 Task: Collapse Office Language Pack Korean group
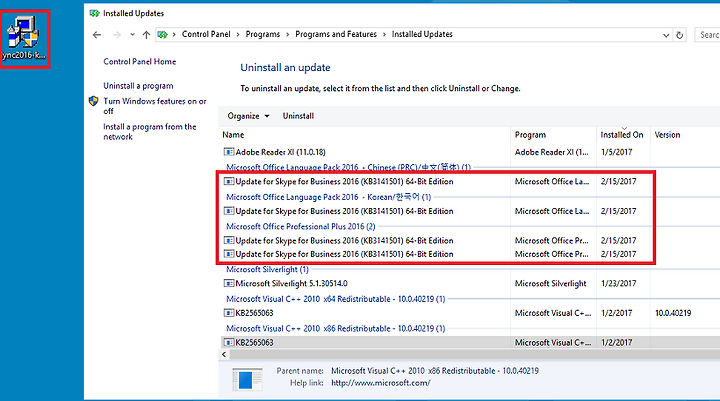coord(328,197)
